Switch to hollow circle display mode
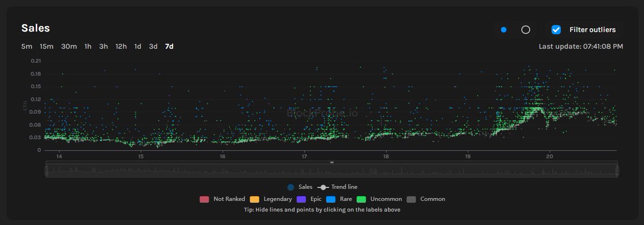The image size is (644, 225). (526, 29)
